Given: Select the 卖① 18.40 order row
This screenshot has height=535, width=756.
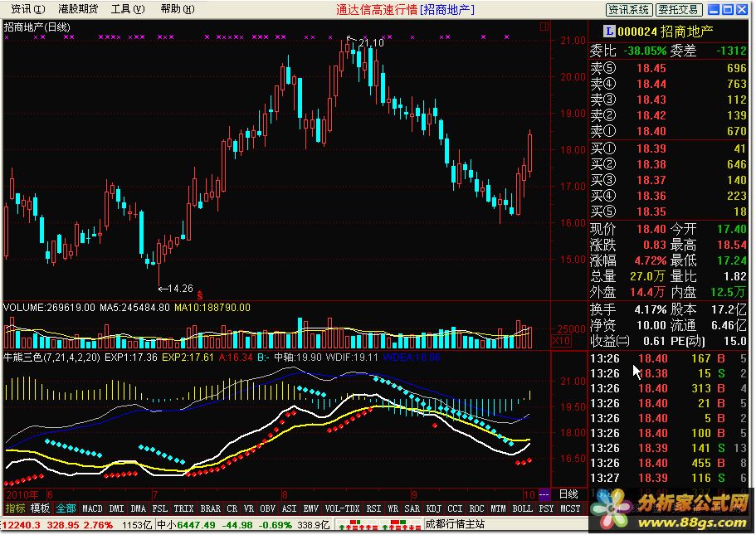Looking at the screenshot, I should 668,131.
